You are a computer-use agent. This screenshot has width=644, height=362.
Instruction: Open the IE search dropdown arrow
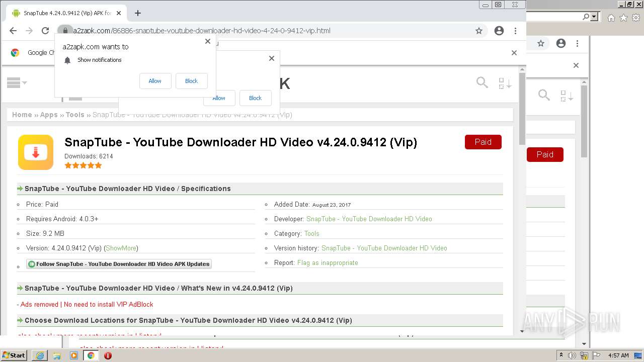(595, 17)
